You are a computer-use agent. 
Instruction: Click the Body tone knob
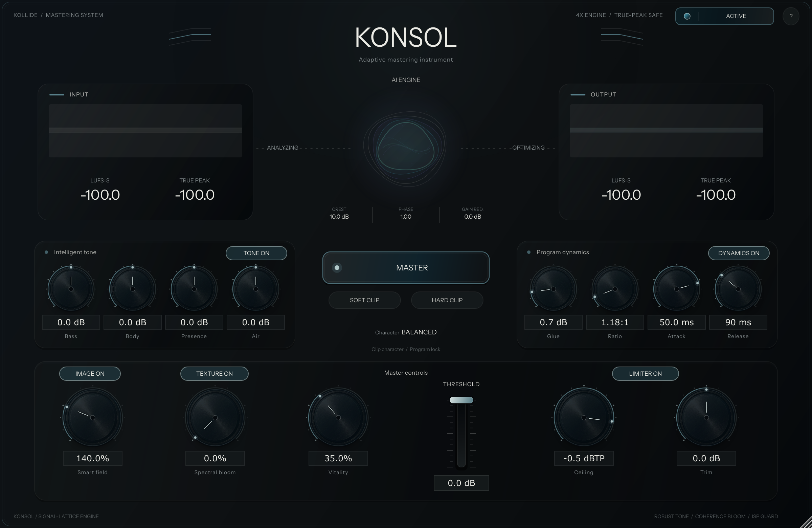click(132, 289)
